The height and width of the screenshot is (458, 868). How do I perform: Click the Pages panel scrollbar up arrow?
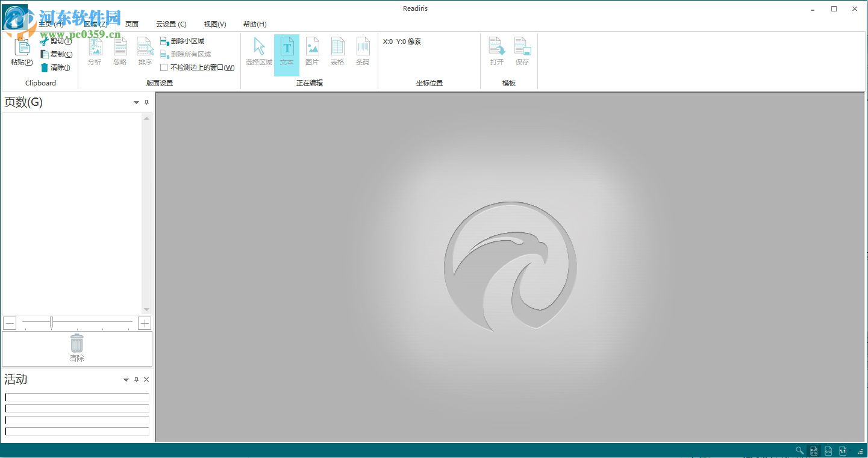(x=146, y=119)
